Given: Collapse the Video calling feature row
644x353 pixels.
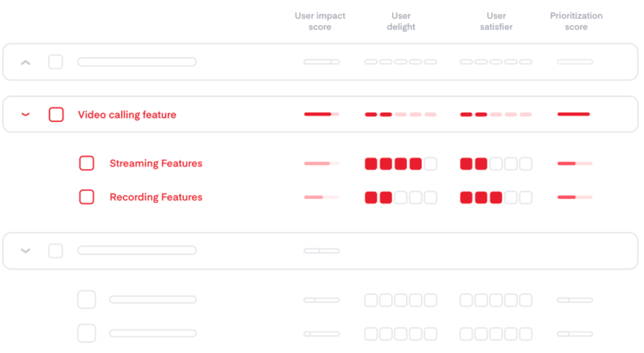Looking at the screenshot, I should tap(26, 115).
